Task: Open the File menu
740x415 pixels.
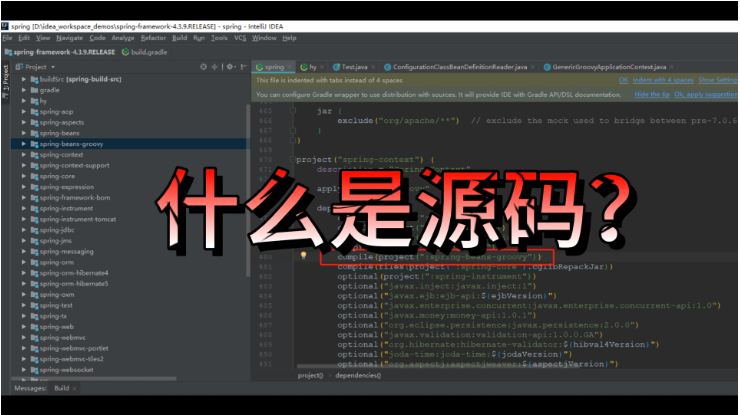Action: 7,38
